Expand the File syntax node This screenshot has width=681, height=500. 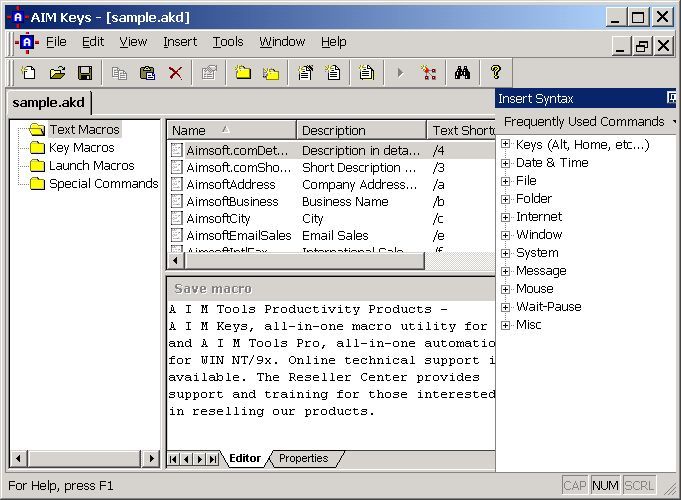tap(505, 181)
